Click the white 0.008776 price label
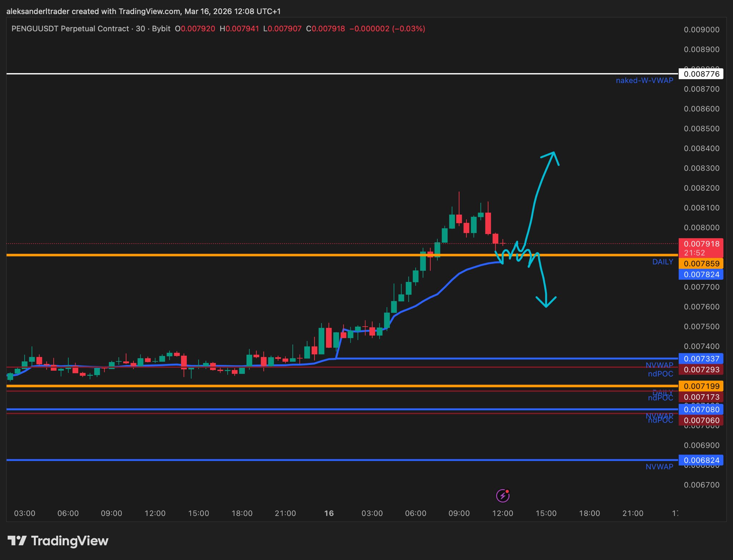This screenshot has width=733, height=560. point(701,74)
